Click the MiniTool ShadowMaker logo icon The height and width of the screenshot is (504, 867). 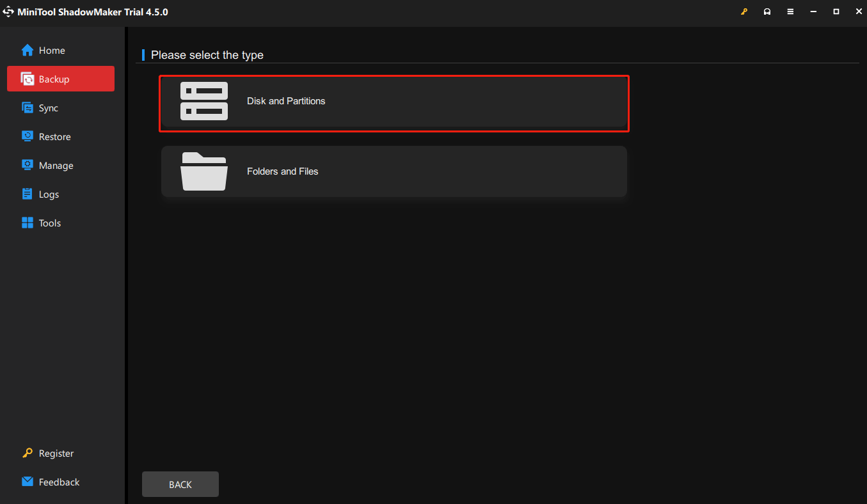(x=8, y=12)
